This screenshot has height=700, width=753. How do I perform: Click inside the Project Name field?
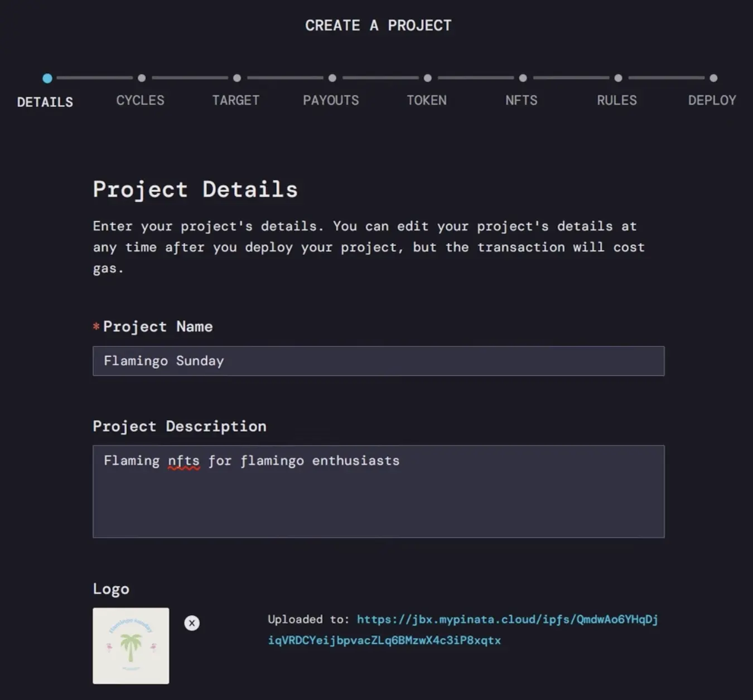pyautogui.click(x=378, y=361)
